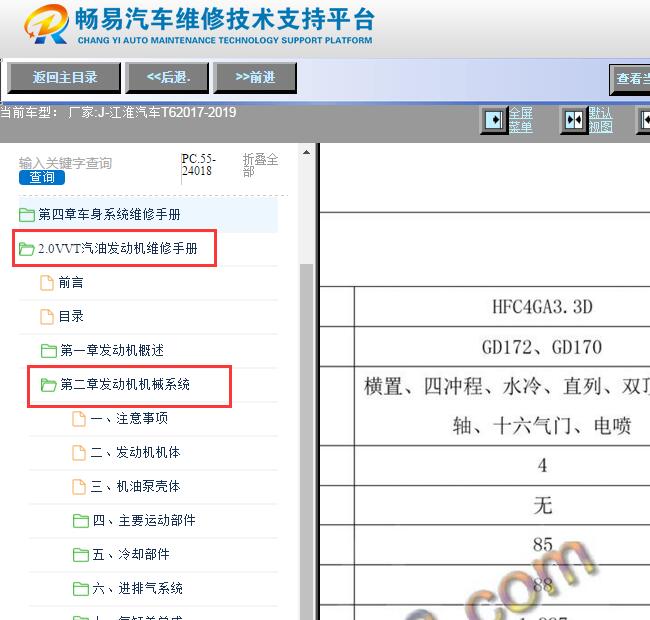
Task: Click the 全屏菜单 fullscreen icon
Action: click(x=494, y=120)
